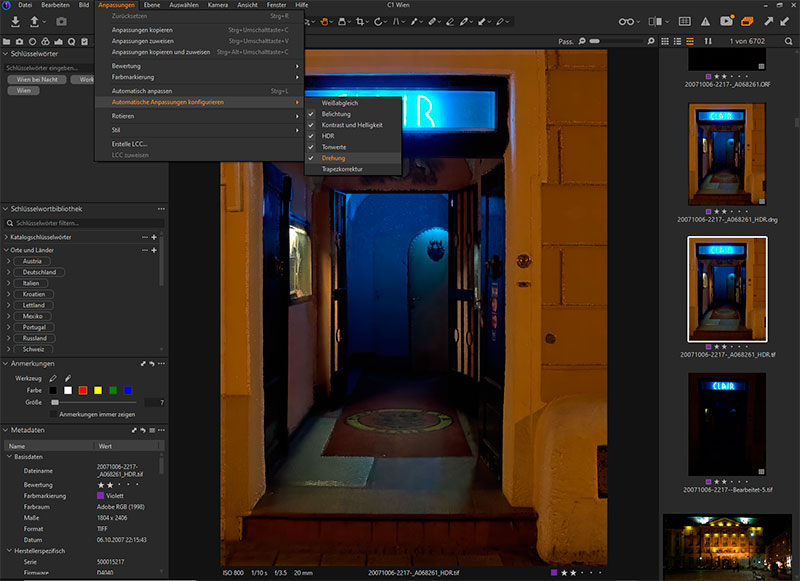Open the Color three-circles tool tab
This screenshot has height=581, width=800.
coord(45,41)
